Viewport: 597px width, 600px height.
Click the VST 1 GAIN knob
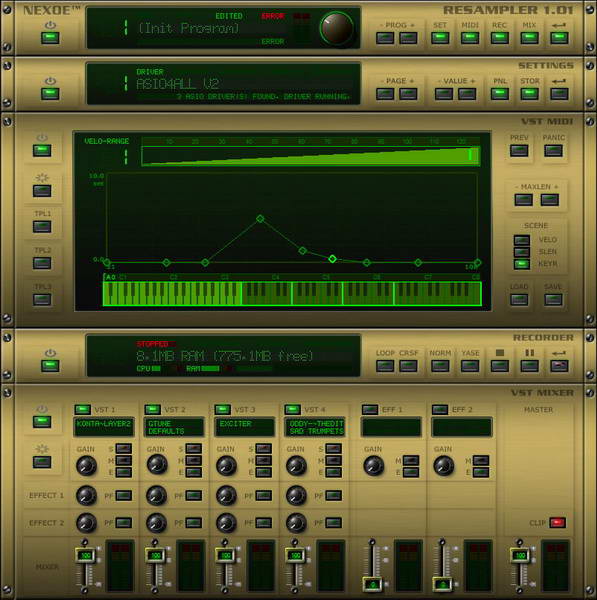tap(86, 466)
